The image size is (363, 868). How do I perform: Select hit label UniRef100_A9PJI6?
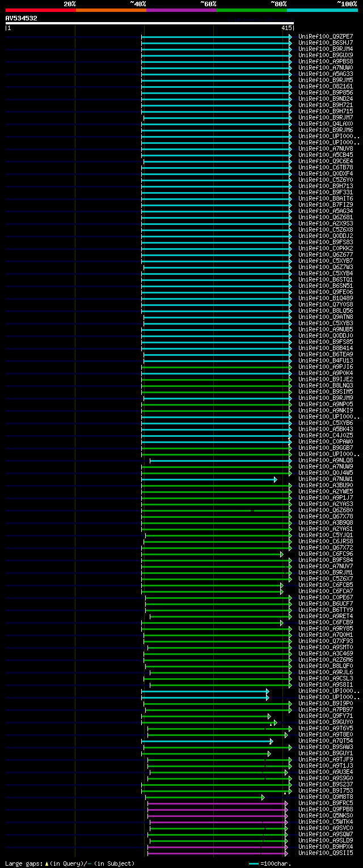tap(326, 367)
